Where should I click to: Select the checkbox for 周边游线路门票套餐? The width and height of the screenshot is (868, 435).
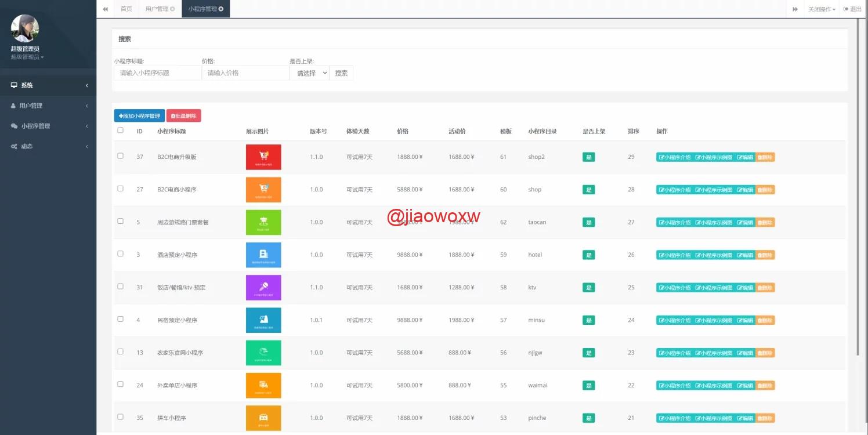click(121, 221)
